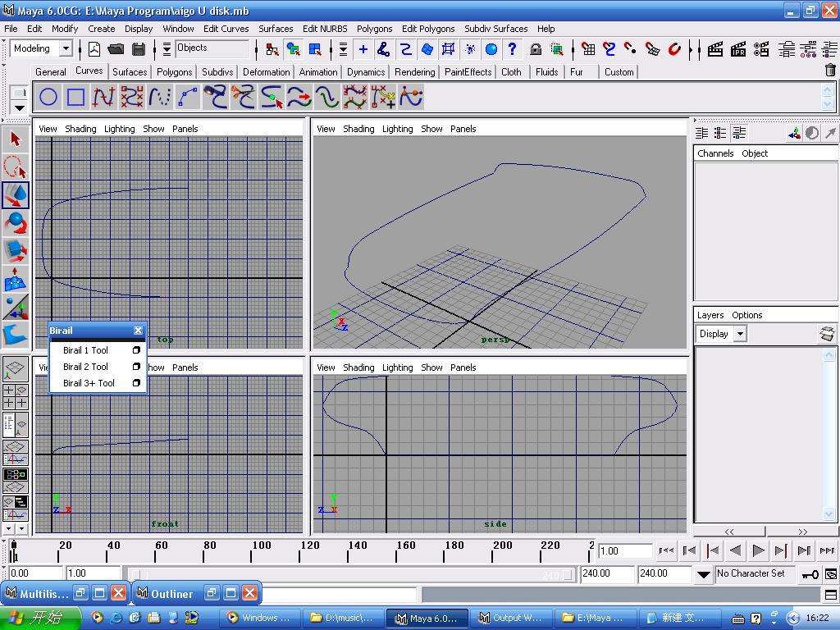Image resolution: width=840 pixels, height=630 pixels.
Task: Select the Pencil Curve tool on shelf
Action: pyautogui.click(x=160, y=97)
